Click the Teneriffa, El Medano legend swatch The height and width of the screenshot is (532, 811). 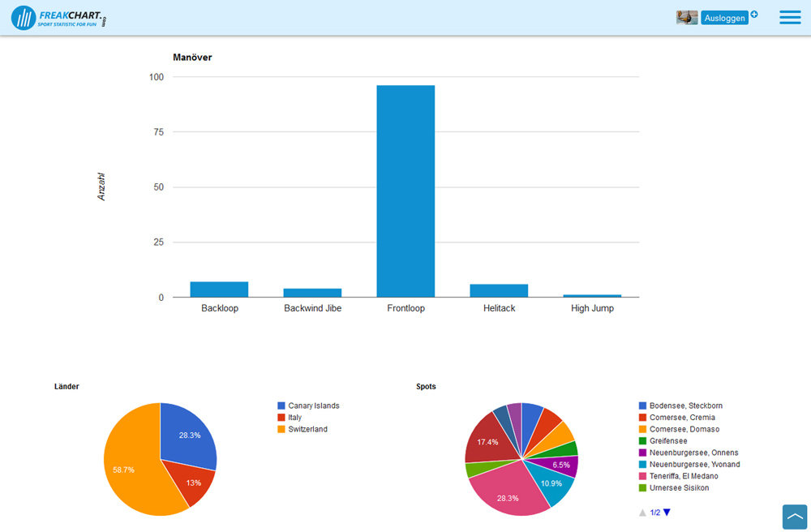pyautogui.click(x=643, y=476)
